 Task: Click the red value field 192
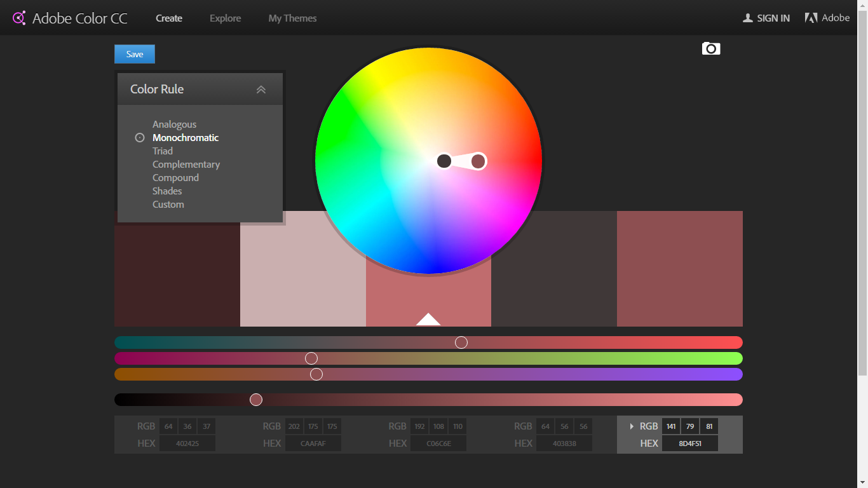[x=419, y=426]
